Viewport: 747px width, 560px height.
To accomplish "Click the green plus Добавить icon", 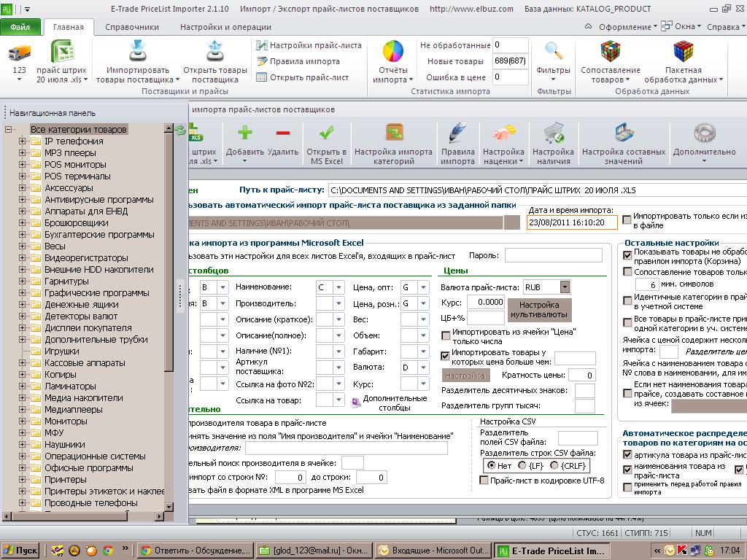I will 245,133.
